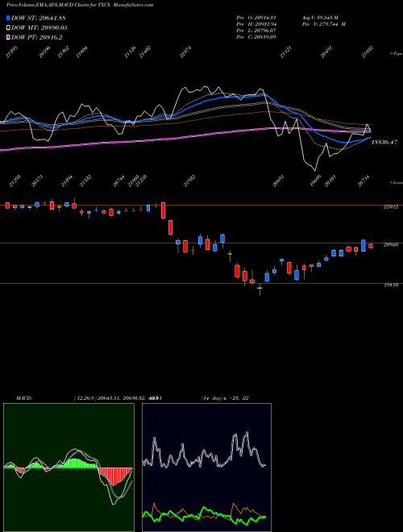Click the thick green line in the ADX panel
This screenshot has width=403, height=532.
click(204, 514)
